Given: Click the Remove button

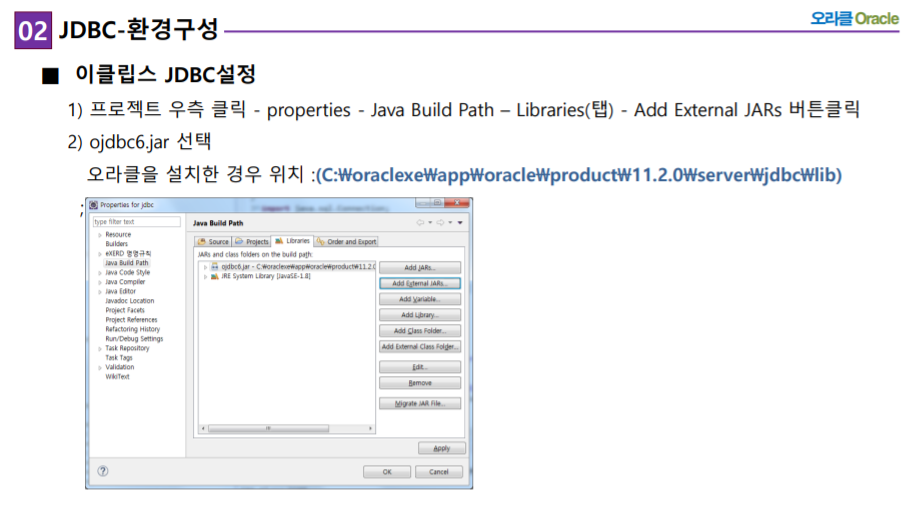Looking at the screenshot, I should [420, 383].
